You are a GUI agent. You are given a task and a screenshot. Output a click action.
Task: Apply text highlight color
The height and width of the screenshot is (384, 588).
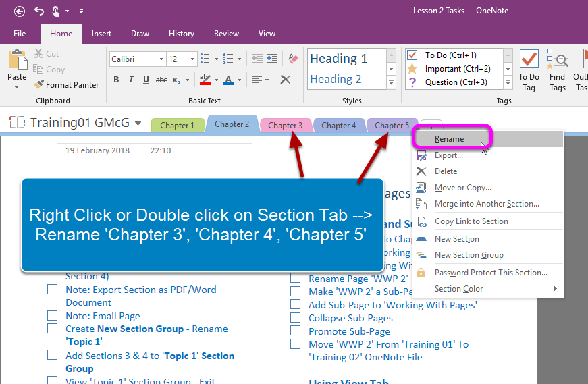click(x=205, y=80)
